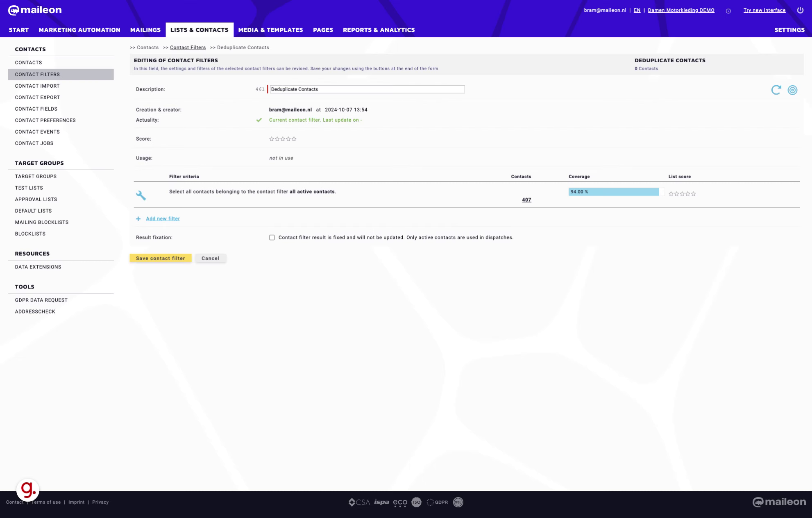The height and width of the screenshot is (518, 812).
Task: Click the Description input field
Action: point(367,89)
